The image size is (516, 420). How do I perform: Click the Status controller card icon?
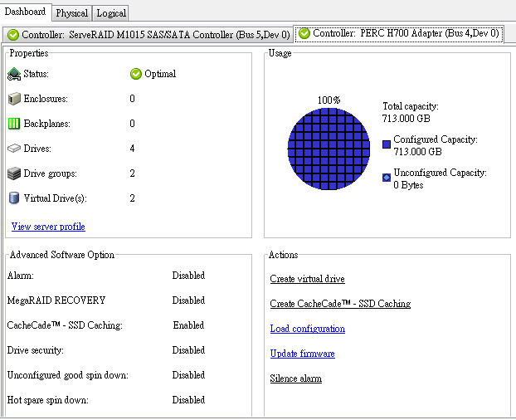click(14, 74)
